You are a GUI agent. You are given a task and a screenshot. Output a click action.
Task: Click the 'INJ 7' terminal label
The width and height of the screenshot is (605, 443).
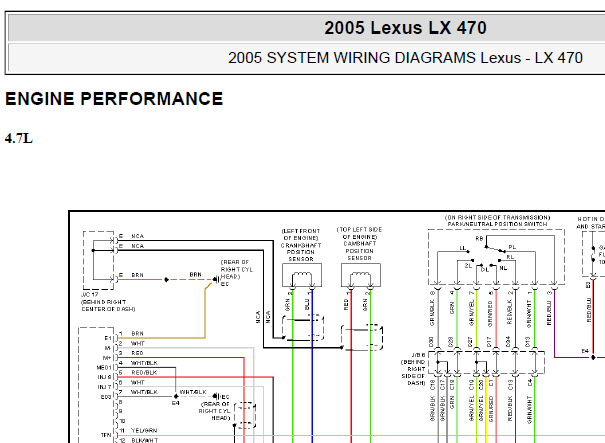point(104,387)
